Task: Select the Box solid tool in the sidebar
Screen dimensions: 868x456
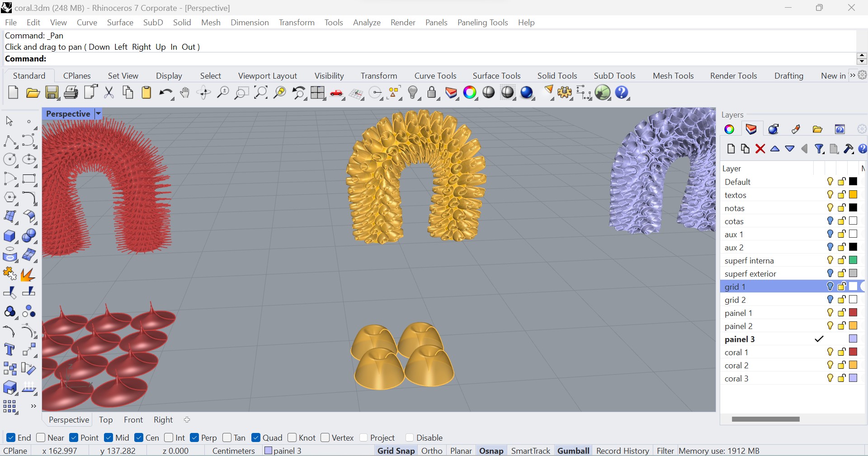Action: [10, 236]
